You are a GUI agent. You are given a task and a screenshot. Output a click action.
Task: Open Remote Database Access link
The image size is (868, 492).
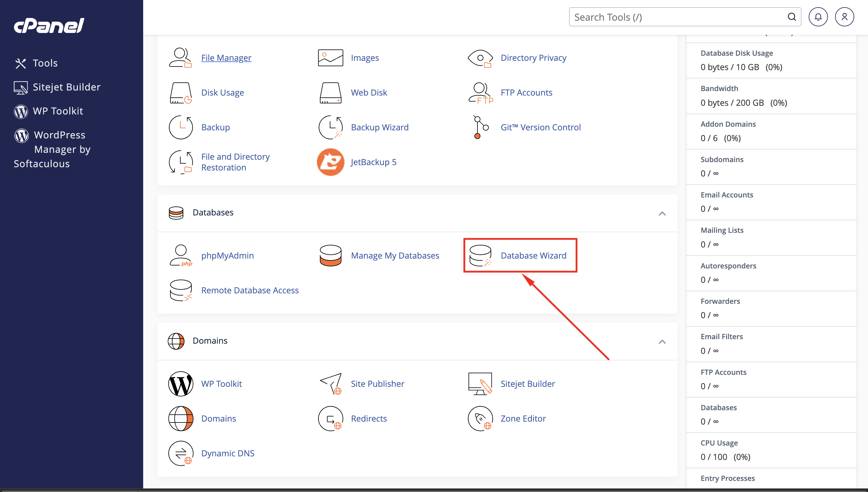point(250,290)
